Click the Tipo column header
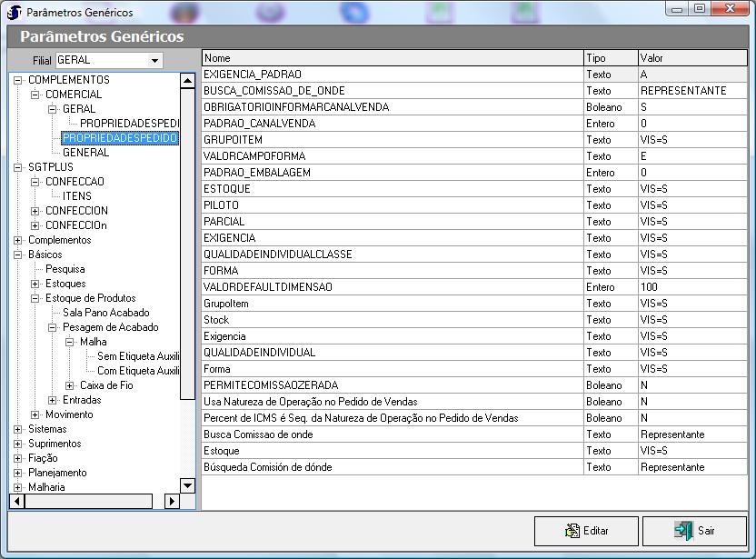 point(610,58)
